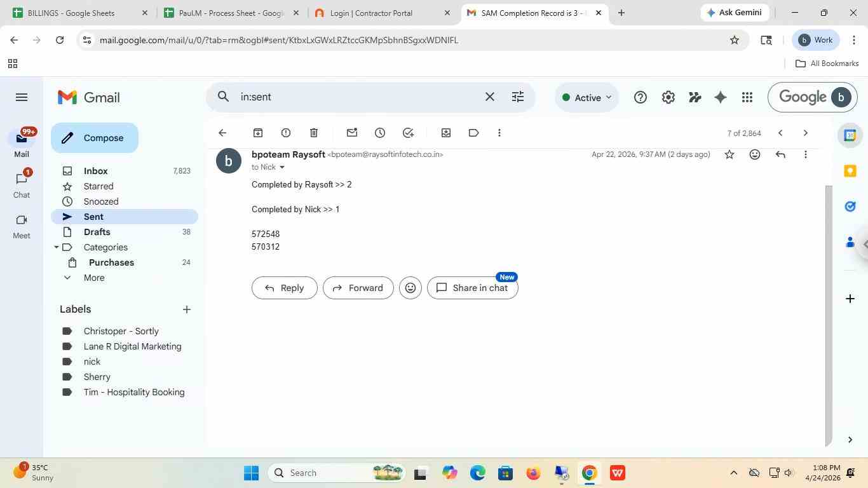Open the Labels icon in the toolbar
Screen dimensions: 868x488
tap(473, 133)
